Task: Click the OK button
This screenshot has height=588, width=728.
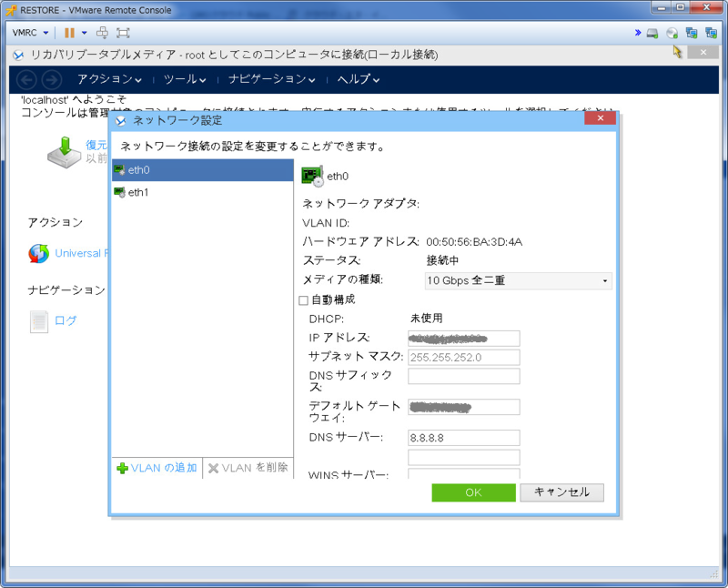Action: click(x=473, y=492)
